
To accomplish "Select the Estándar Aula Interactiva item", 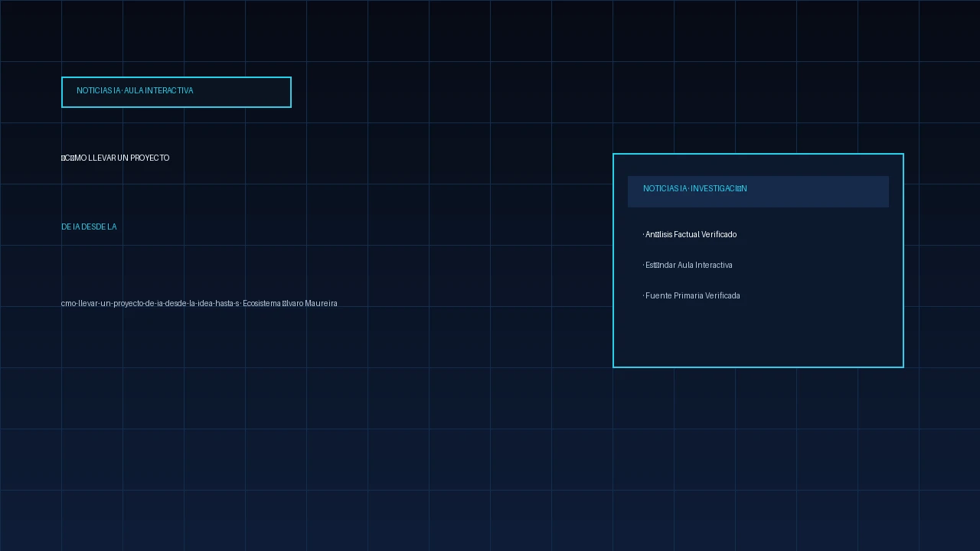I will click(x=688, y=265).
